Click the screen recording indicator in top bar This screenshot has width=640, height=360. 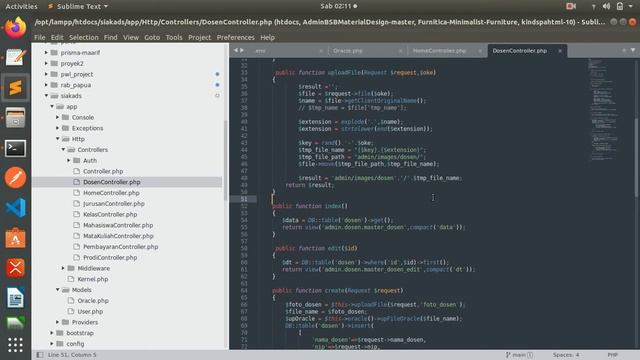pyautogui.click(x=571, y=6)
